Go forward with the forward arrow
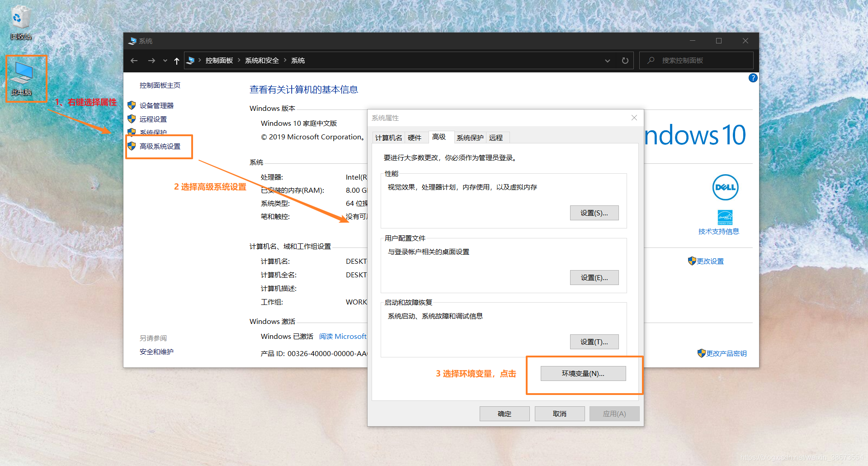This screenshot has width=868, height=466. click(151, 61)
